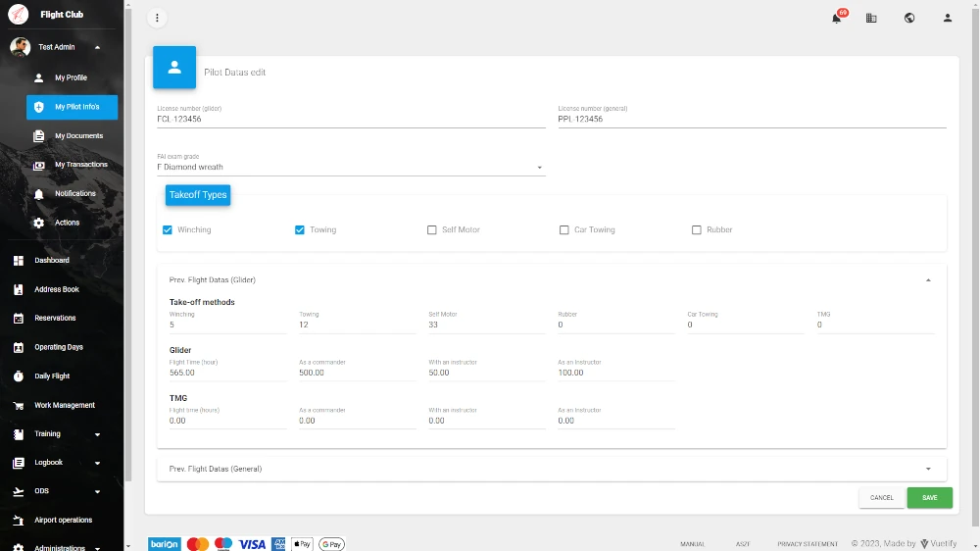
Task: Go to Address Book menu item
Action: (57, 290)
